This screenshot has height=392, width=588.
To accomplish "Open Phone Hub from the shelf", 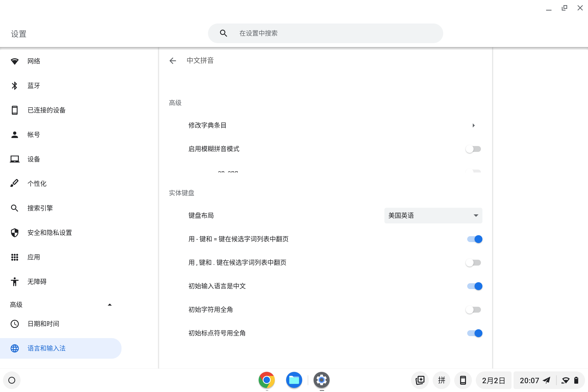I will (463, 380).
